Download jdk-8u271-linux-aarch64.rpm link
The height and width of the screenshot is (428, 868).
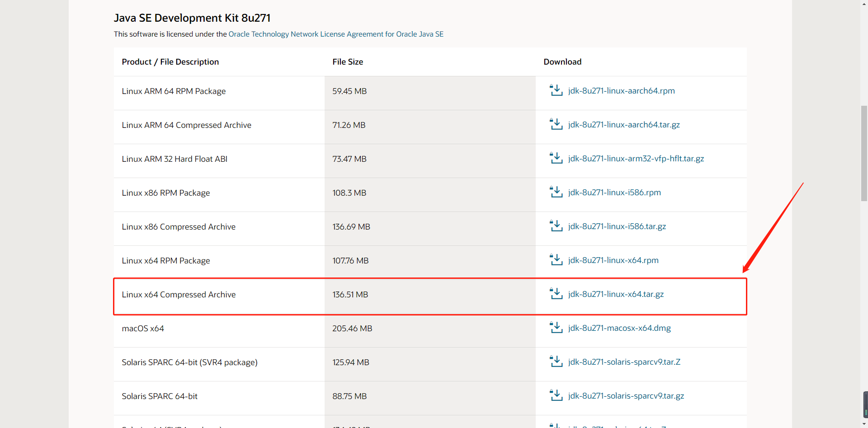tap(622, 91)
